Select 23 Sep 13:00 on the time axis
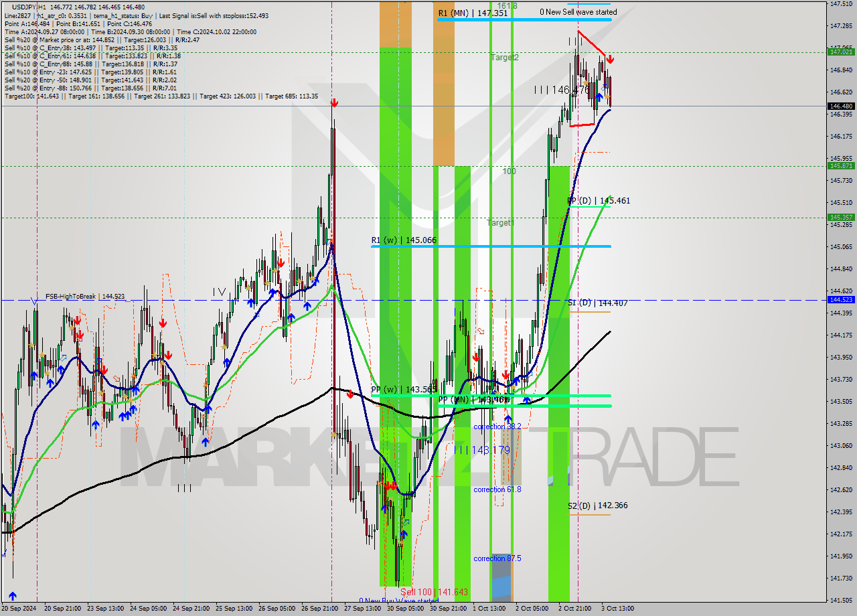 coord(104,609)
